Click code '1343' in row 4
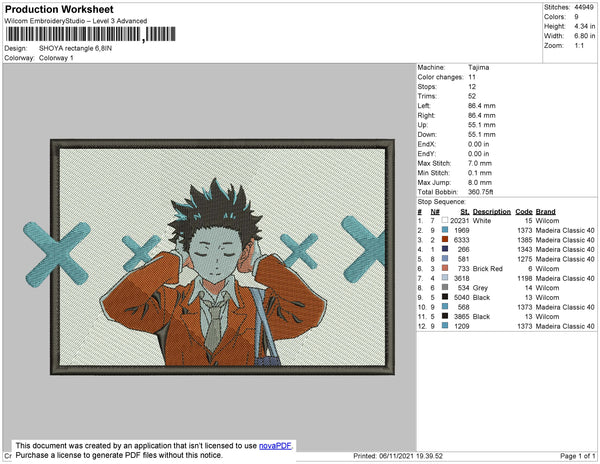This screenshot has width=600, height=464. (525, 249)
